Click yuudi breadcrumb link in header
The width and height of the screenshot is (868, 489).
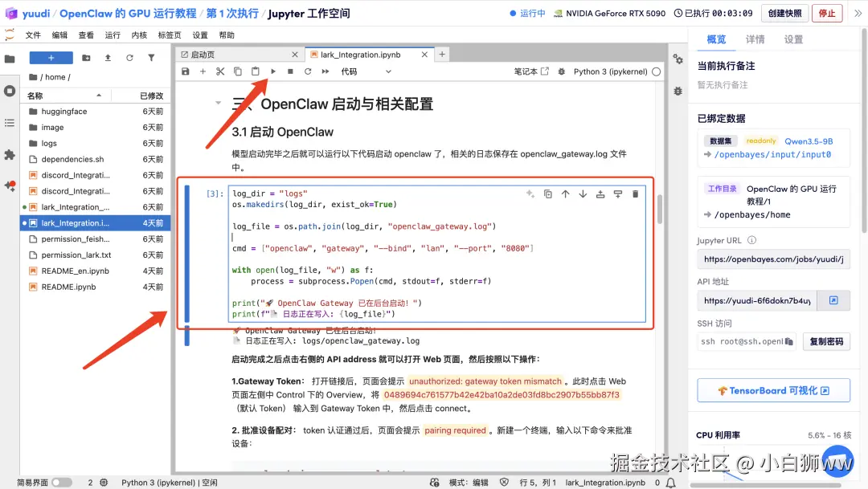pos(36,14)
